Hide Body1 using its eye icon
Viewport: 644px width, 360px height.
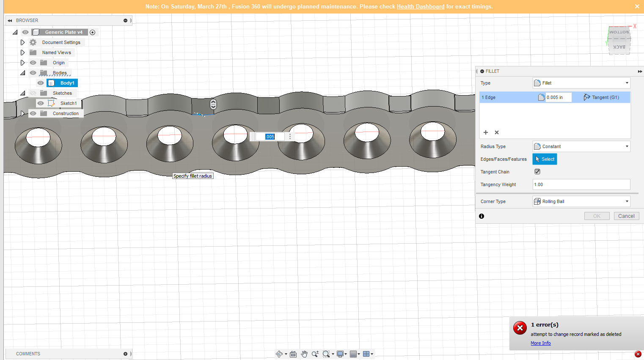41,83
